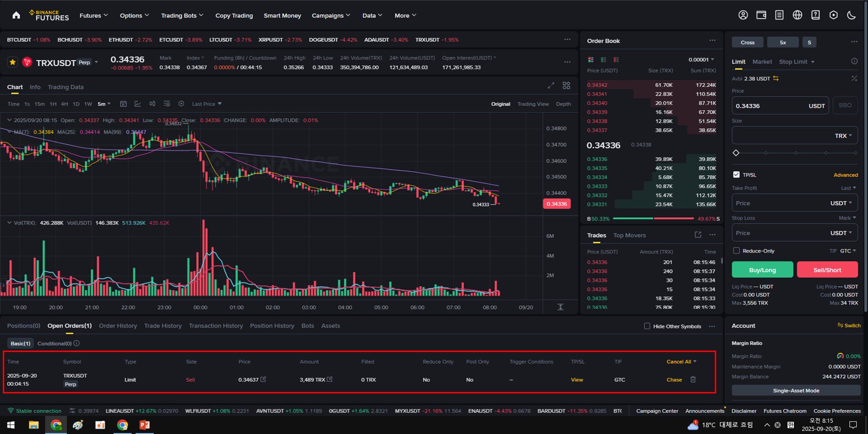Open the hexagon settings icon in header
Image resolution: width=868 pixels, height=434 pixels.
[834, 15]
